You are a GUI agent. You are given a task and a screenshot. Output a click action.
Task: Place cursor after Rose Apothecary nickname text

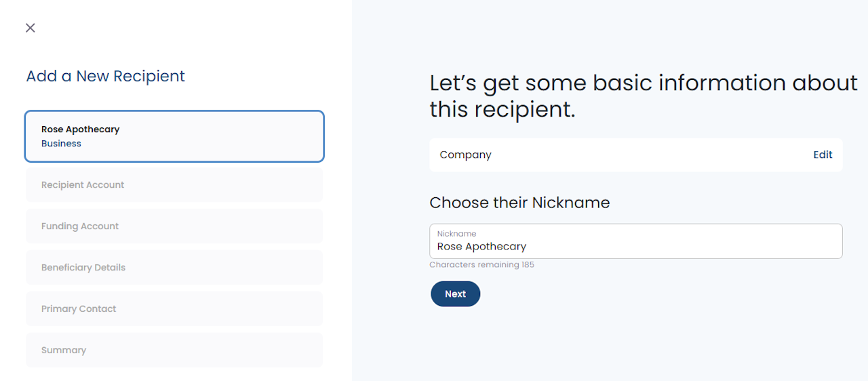click(527, 247)
